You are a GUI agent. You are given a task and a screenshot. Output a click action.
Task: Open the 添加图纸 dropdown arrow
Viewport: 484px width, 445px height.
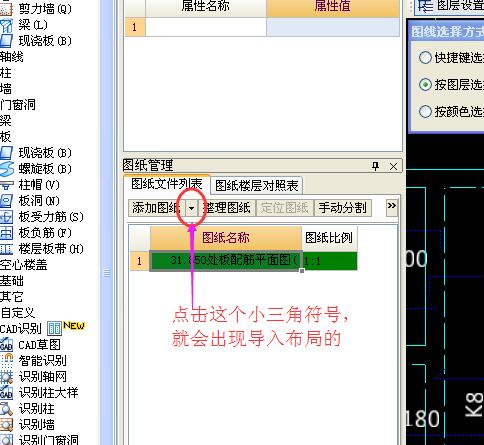point(191,208)
